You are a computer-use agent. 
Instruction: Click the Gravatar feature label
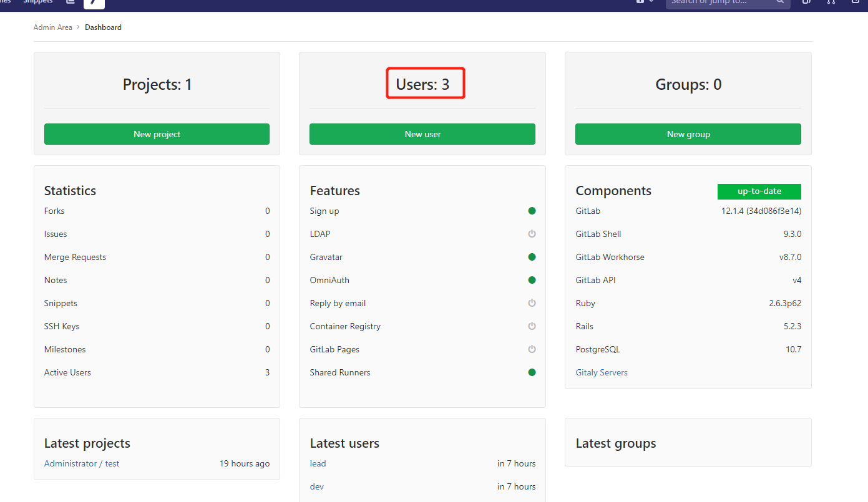(x=326, y=257)
